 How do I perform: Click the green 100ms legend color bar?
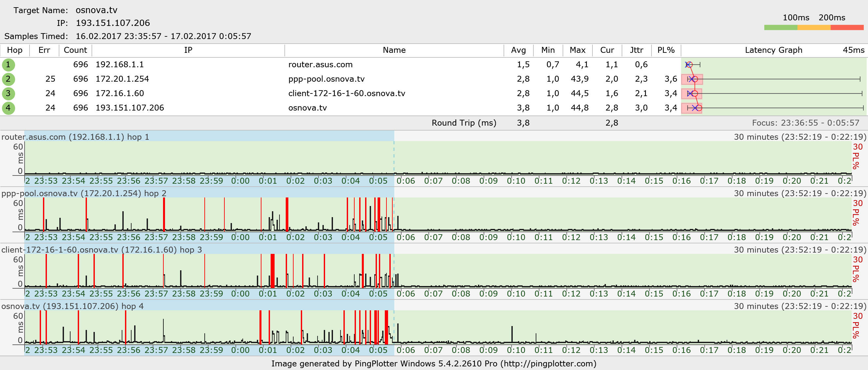tap(780, 28)
